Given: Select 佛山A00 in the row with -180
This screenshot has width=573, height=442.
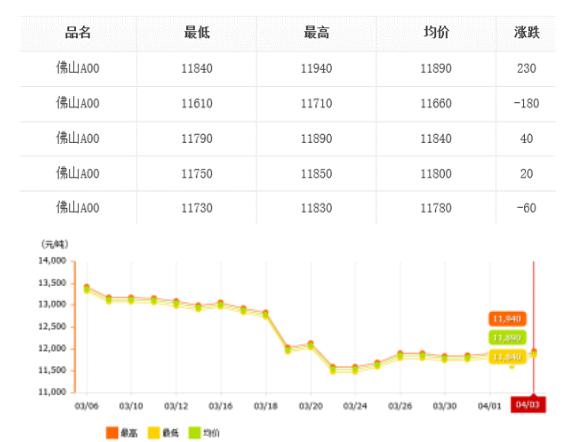Looking at the screenshot, I should [x=78, y=103].
